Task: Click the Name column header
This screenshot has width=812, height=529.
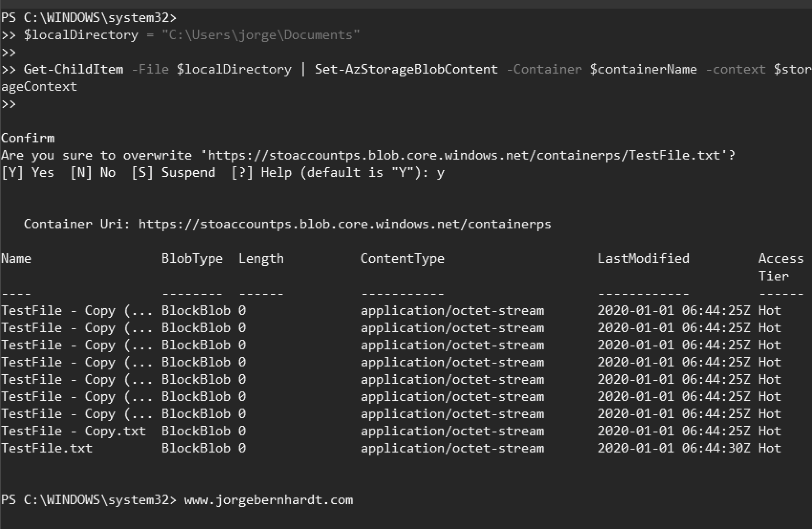Action: pyautogui.click(x=16, y=259)
